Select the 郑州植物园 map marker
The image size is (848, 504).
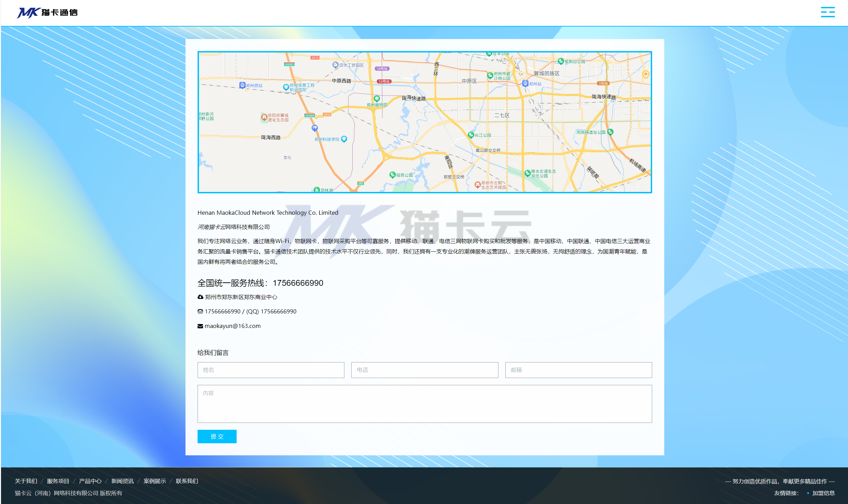(377, 99)
